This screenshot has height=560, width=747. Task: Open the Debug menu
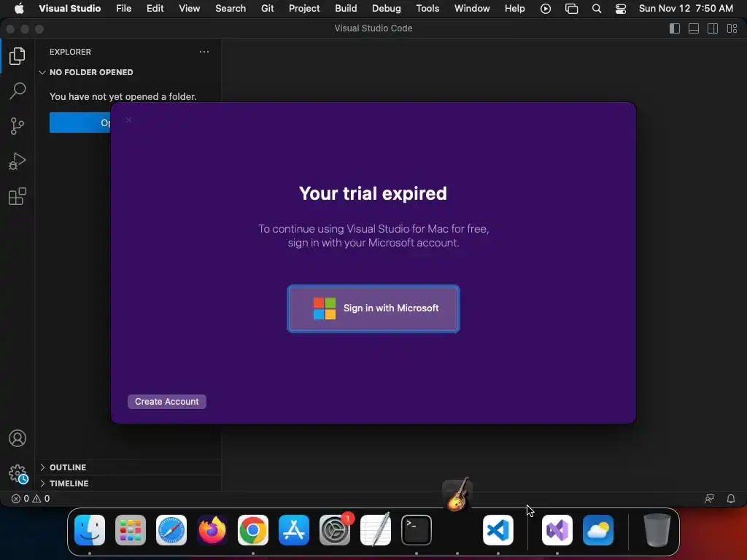click(x=387, y=9)
